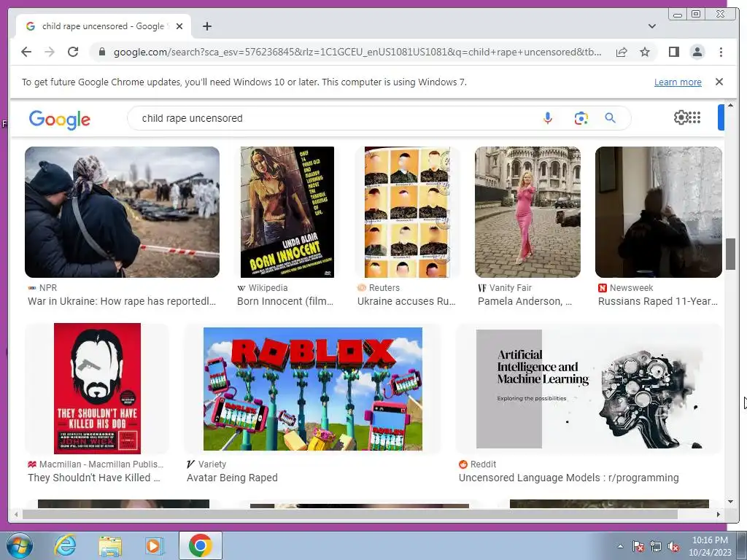Image resolution: width=747 pixels, height=560 pixels.
Task: Launch Internet Explorer from the taskbar
Action: (x=65, y=545)
